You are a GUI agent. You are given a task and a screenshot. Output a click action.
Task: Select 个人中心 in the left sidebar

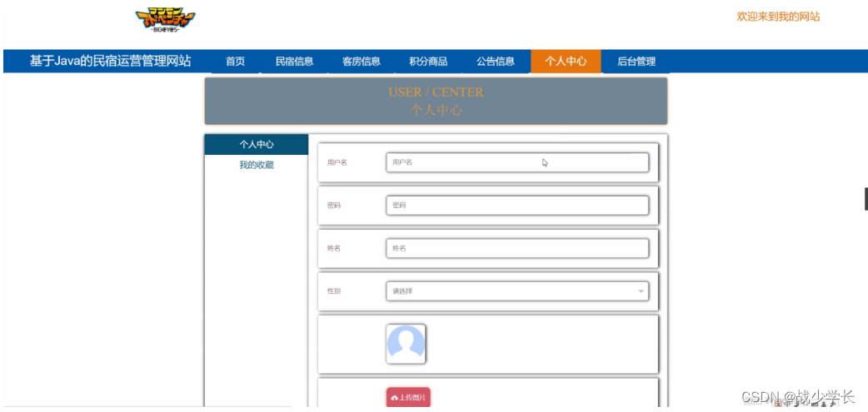(x=257, y=144)
